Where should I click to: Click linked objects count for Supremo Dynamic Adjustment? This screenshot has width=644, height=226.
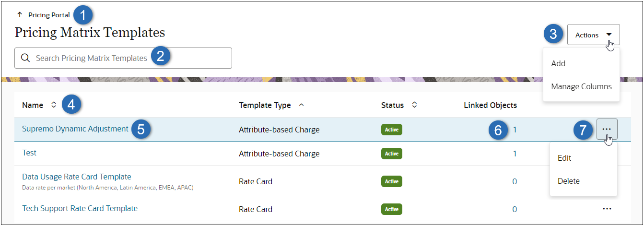click(515, 129)
